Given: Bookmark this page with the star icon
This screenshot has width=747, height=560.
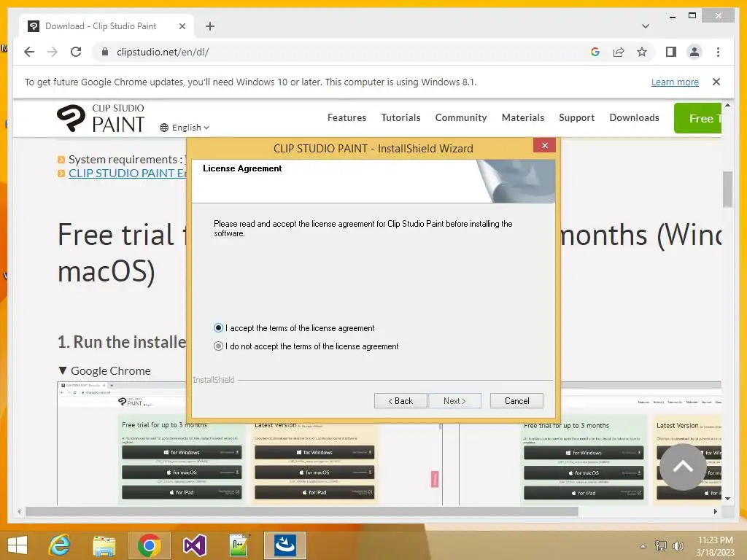Looking at the screenshot, I should pyautogui.click(x=642, y=52).
